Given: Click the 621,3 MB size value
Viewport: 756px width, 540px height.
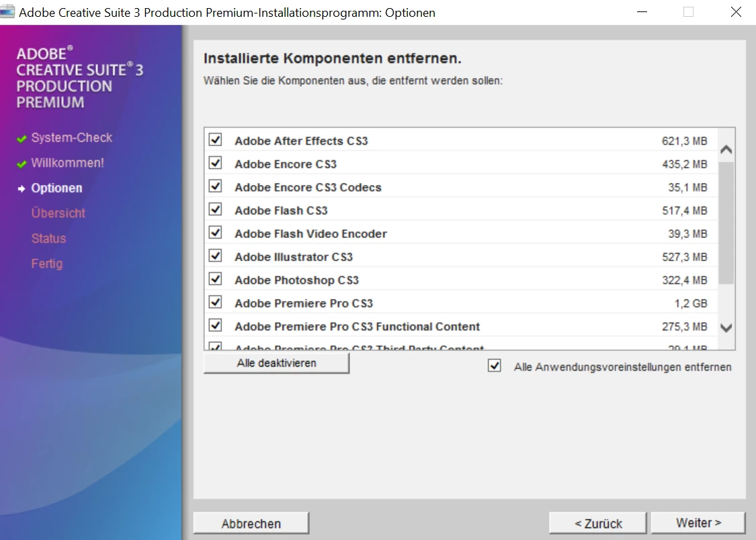Looking at the screenshot, I should click(685, 141).
